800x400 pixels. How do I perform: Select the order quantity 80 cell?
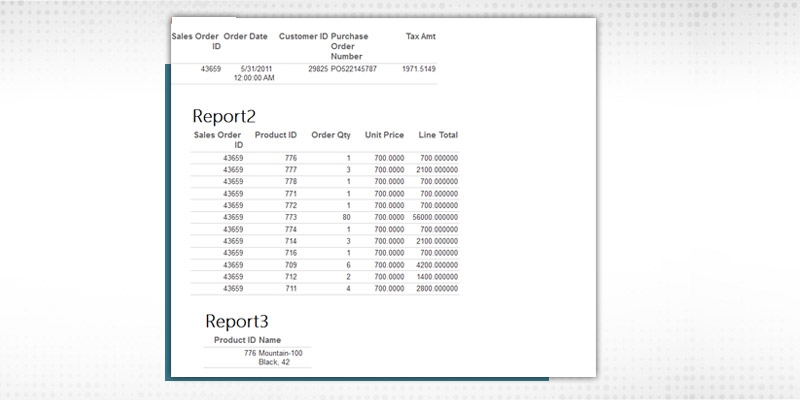coord(345,217)
